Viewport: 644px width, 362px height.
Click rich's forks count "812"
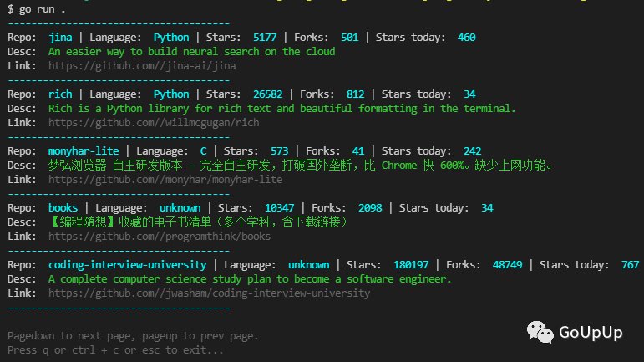coord(355,94)
